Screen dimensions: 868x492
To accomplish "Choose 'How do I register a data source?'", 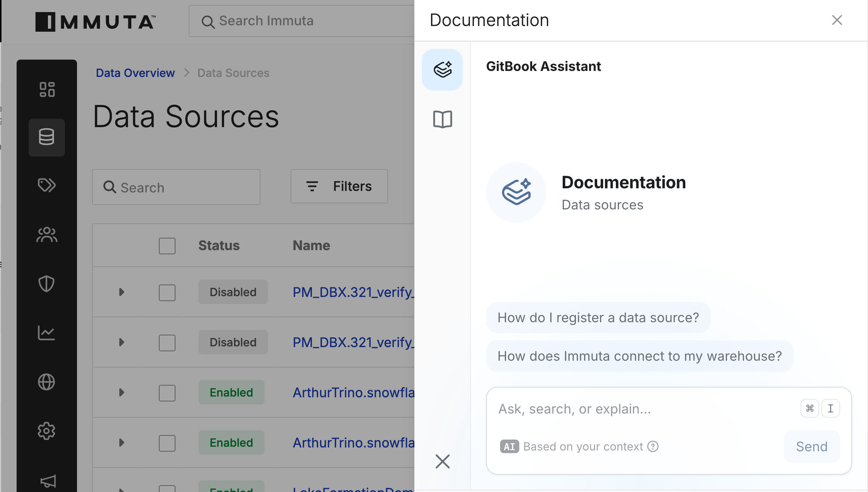I will point(598,318).
